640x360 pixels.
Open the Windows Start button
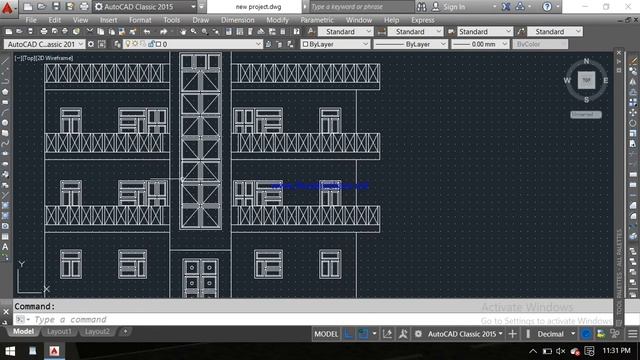10,351
